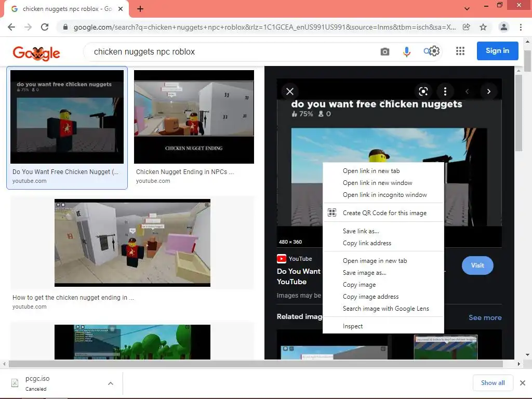Show all downloads
Viewport: 532px width, 399px height.
tap(493, 383)
